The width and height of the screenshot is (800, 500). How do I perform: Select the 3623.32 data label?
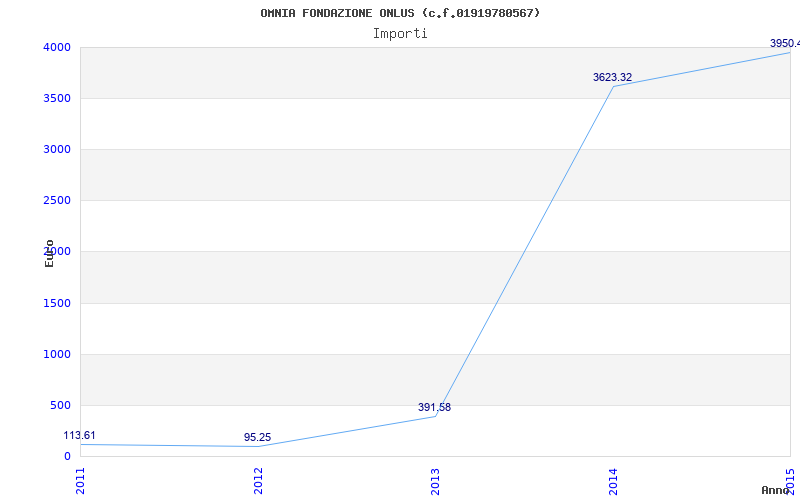tap(612, 77)
